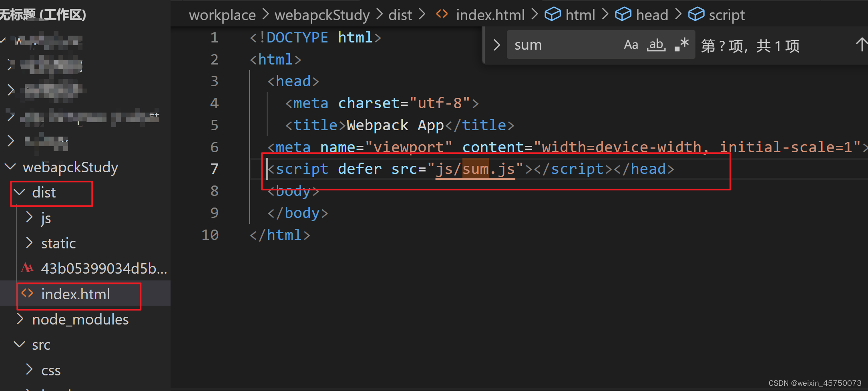Click the cube symbol icon before html in breadcrumb
This screenshot has width=868, height=391.
point(553,14)
